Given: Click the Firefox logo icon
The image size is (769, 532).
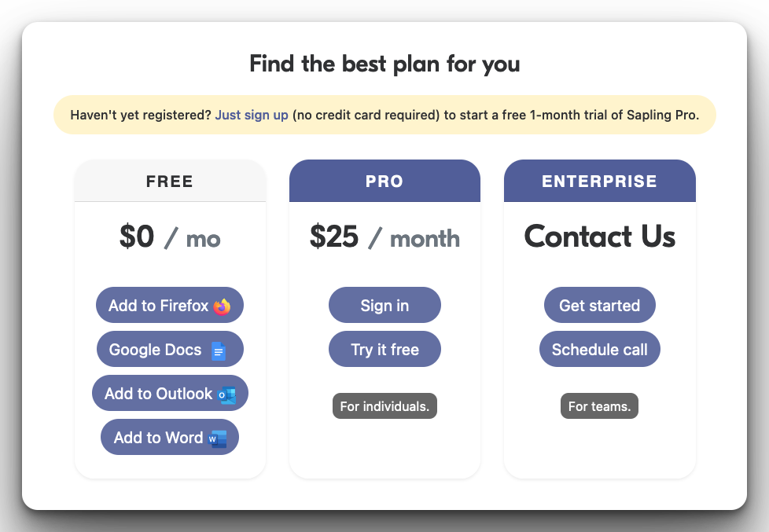Looking at the screenshot, I should coord(222,306).
